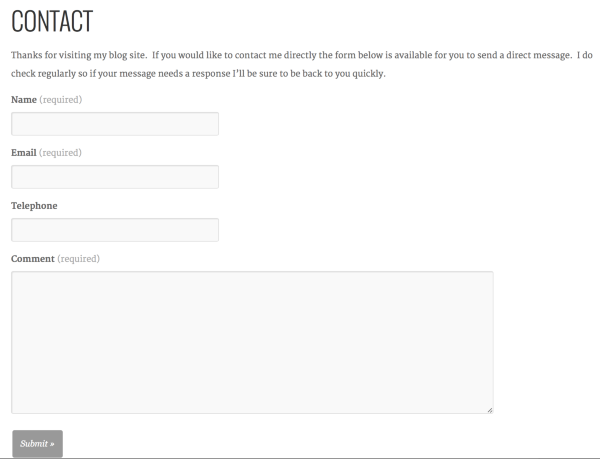Viewport: 600px width, 459px height.
Task: Click the Name input field
Action: tap(114, 124)
